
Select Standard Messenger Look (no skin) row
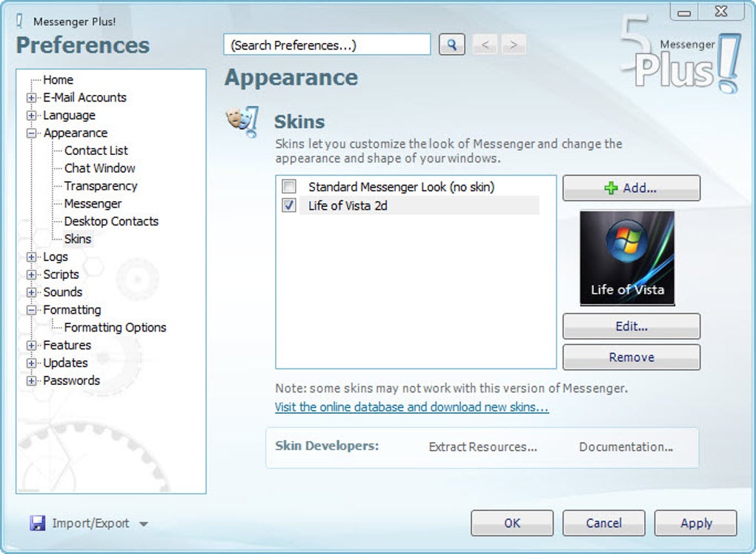[401, 187]
